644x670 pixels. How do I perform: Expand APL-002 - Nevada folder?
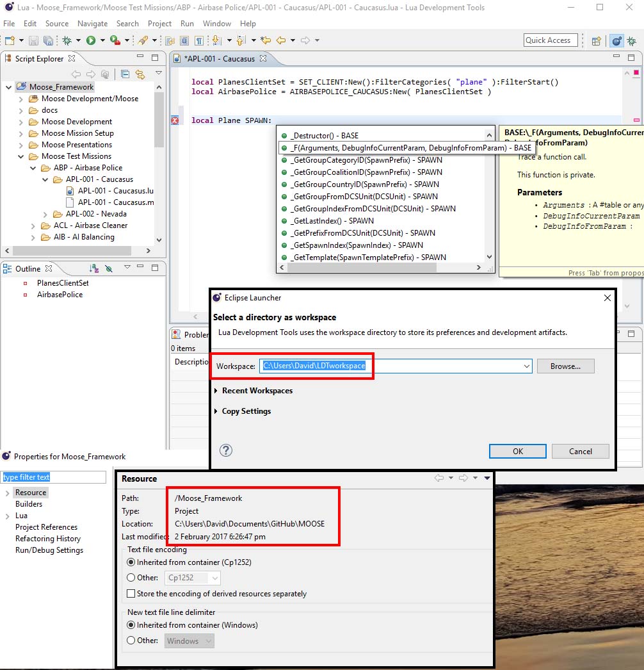(x=45, y=214)
